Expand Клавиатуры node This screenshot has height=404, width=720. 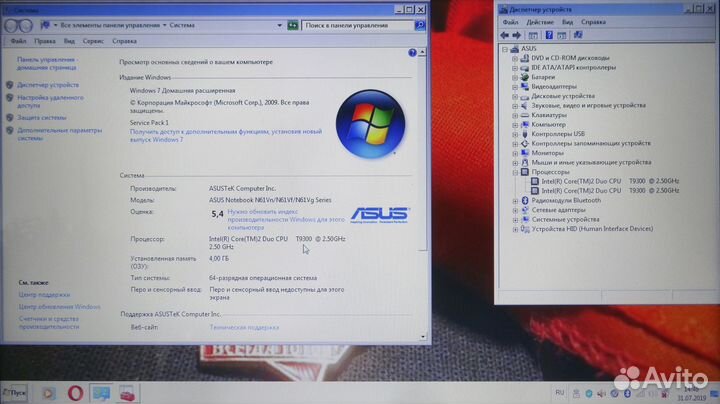(515, 115)
